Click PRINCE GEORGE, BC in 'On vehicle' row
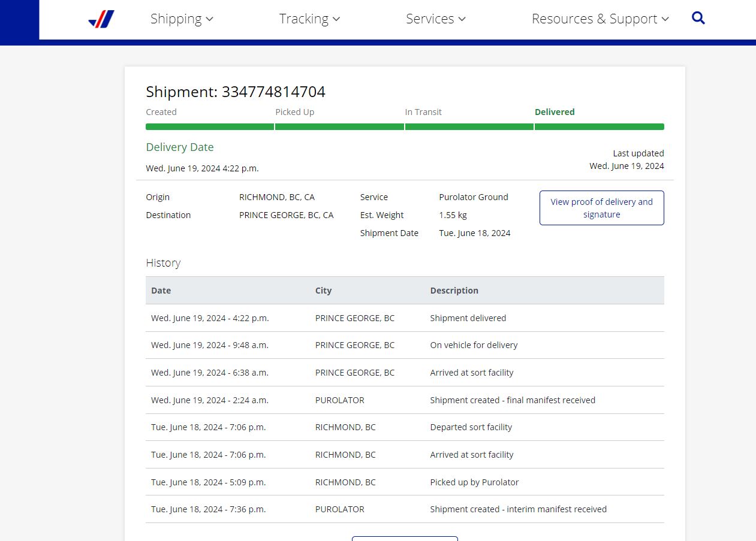 click(x=355, y=345)
